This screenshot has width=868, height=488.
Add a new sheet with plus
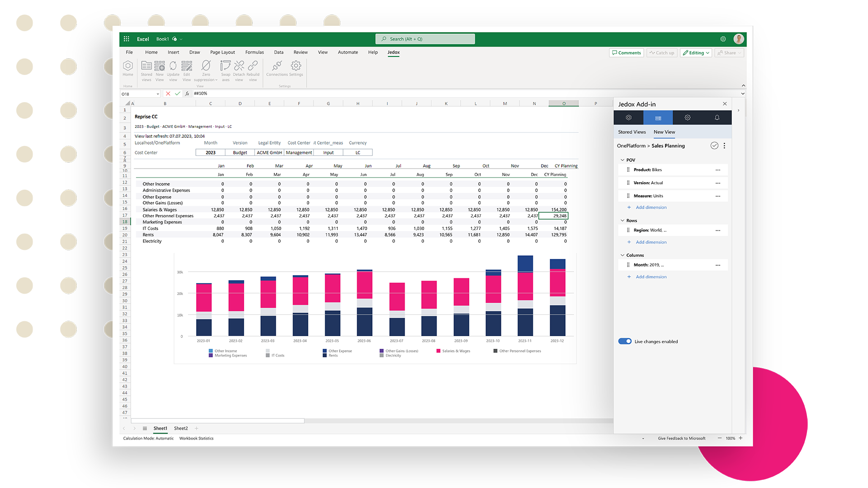[197, 428]
